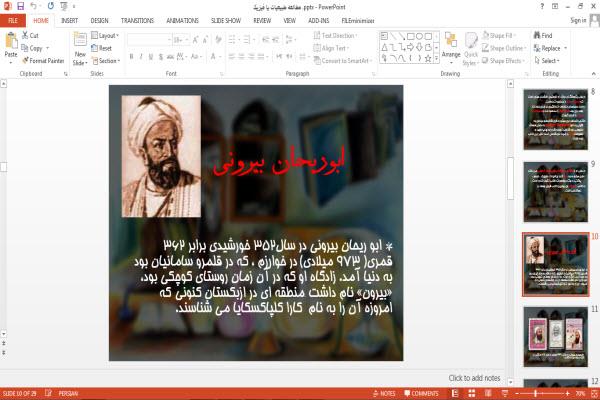The height and width of the screenshot is (400, 600).
Task: Open the Select dropdown
Action: (x=547, y=60)
